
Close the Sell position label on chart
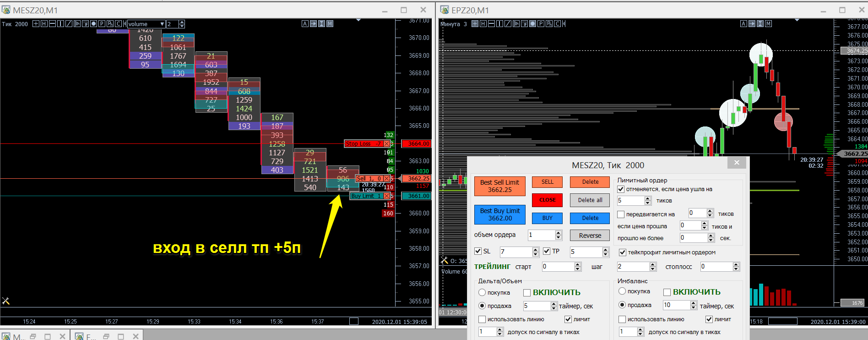386,179
